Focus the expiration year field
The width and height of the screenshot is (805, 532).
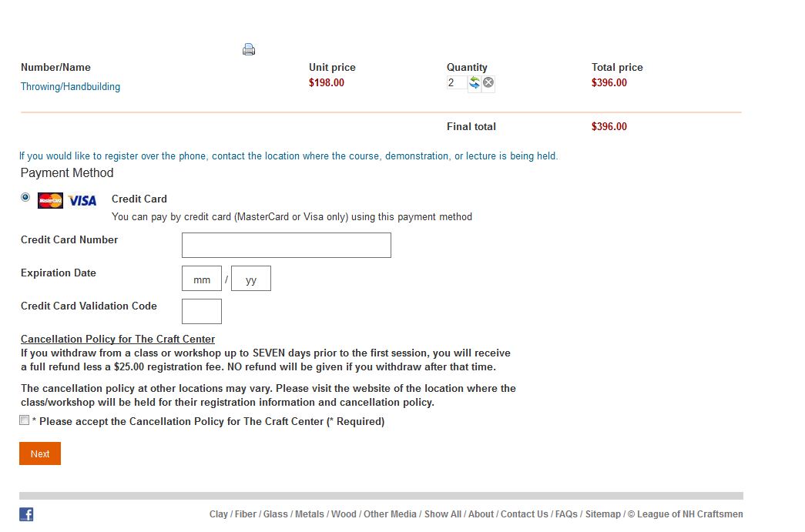pyautogui.click(x=251, y=279)
